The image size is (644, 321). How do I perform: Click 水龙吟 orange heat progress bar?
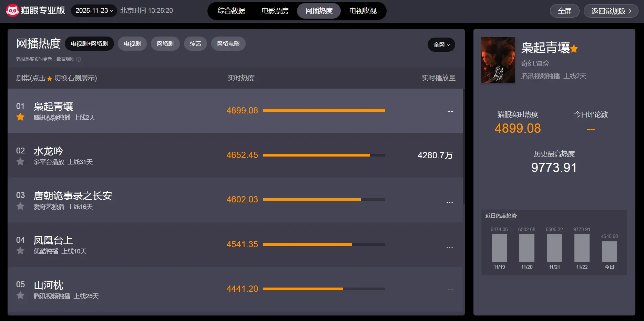pos(316,155)
